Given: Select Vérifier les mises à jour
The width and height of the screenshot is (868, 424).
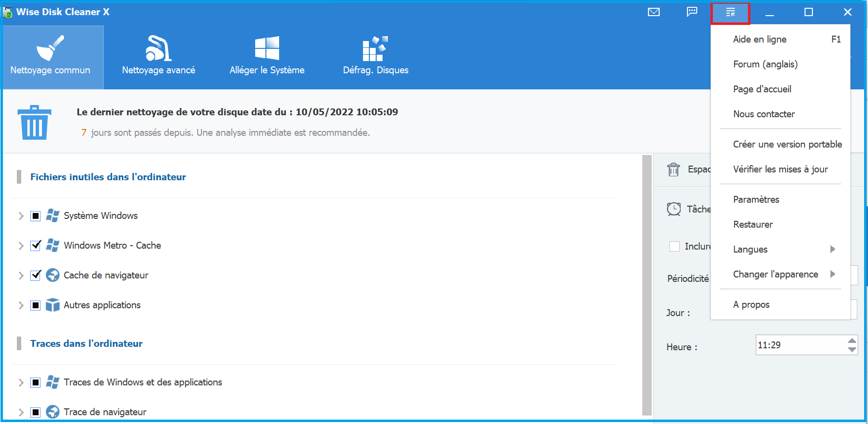Looking at the screenshot, I should click(781, 169).
